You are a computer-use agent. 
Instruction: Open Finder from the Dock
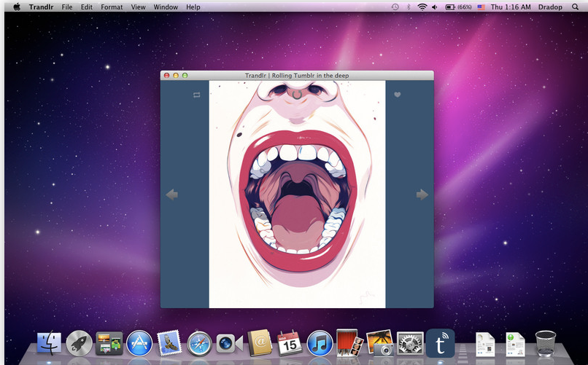pyautogui.click(x=49, y=343)
